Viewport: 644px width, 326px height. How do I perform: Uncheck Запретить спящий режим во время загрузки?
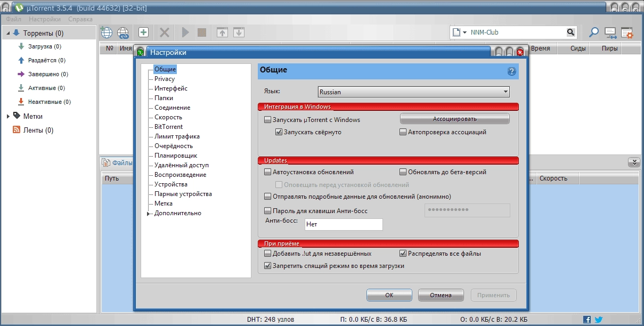point(268,266)
